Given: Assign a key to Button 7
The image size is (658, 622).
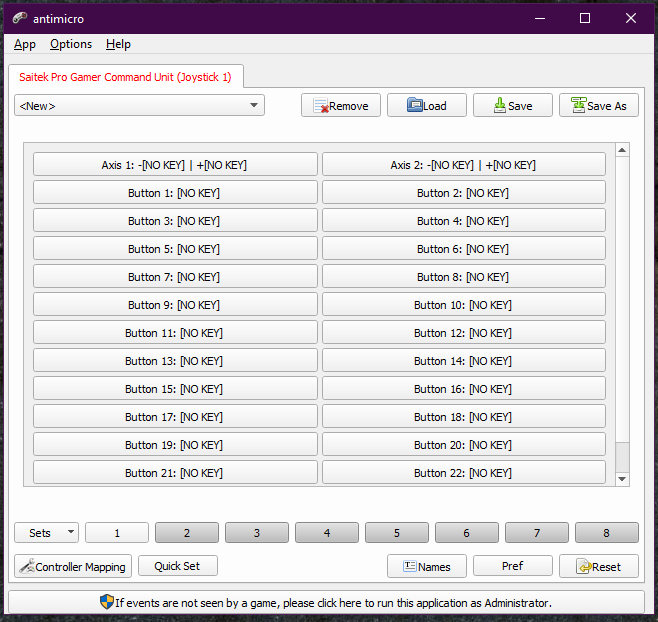Looking at the screenshot, I should 175,277.
